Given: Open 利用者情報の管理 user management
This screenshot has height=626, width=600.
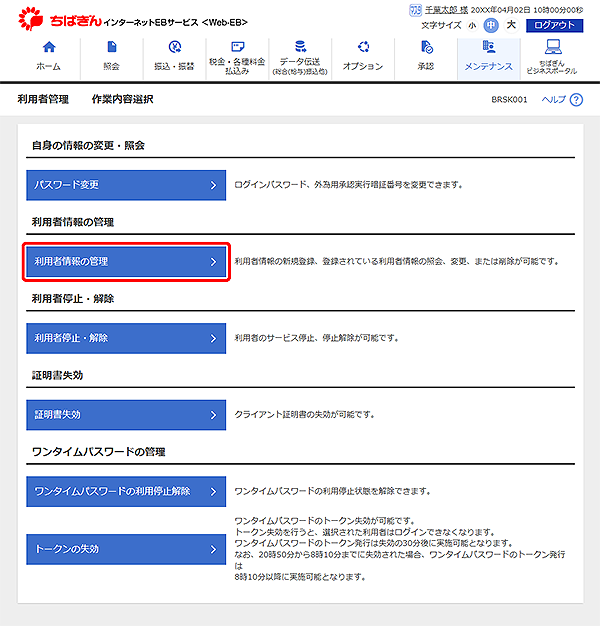Looking at the screenshot, I should tap(126, 261).
